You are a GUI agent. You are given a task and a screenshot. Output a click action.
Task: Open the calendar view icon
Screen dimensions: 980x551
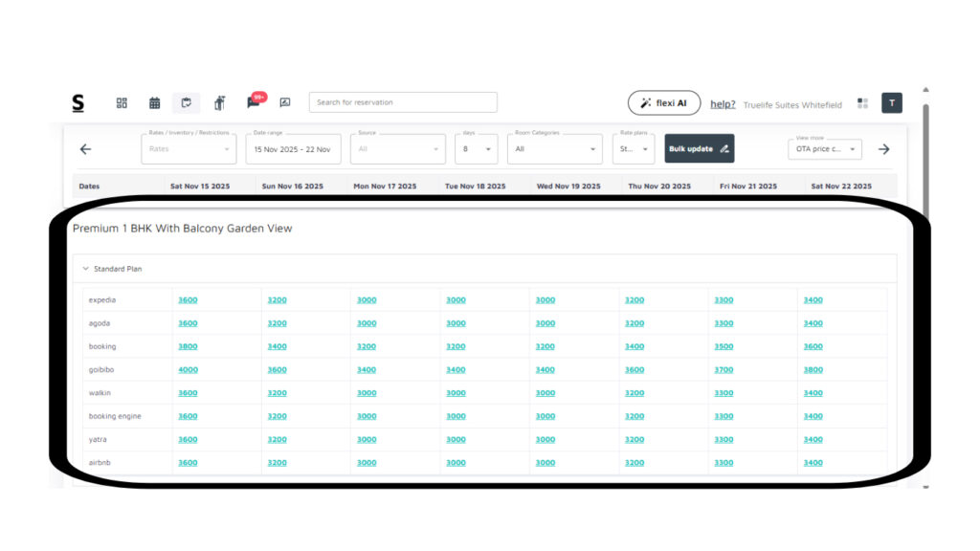(x=154, y=103)
